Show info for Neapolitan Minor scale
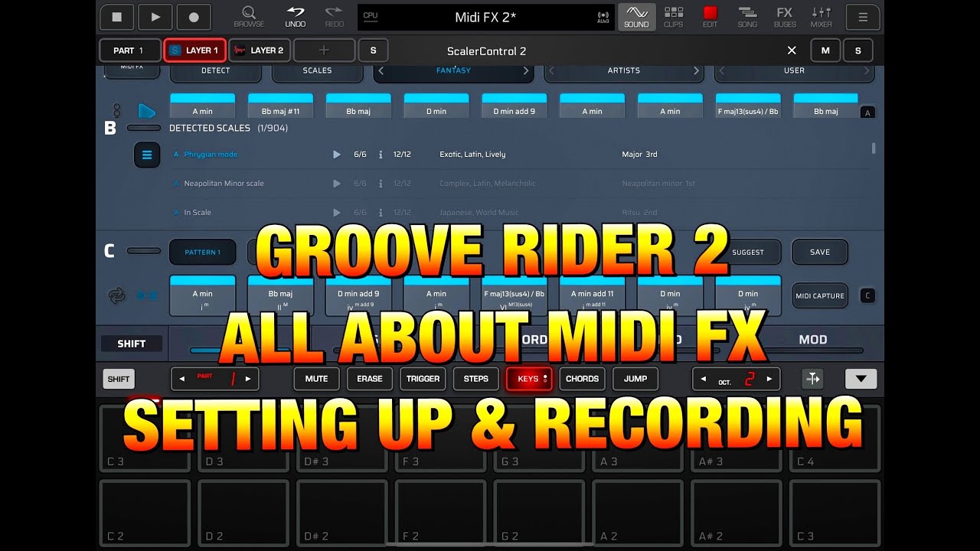This screenshot has width=980, height=551. click(381, 184)
